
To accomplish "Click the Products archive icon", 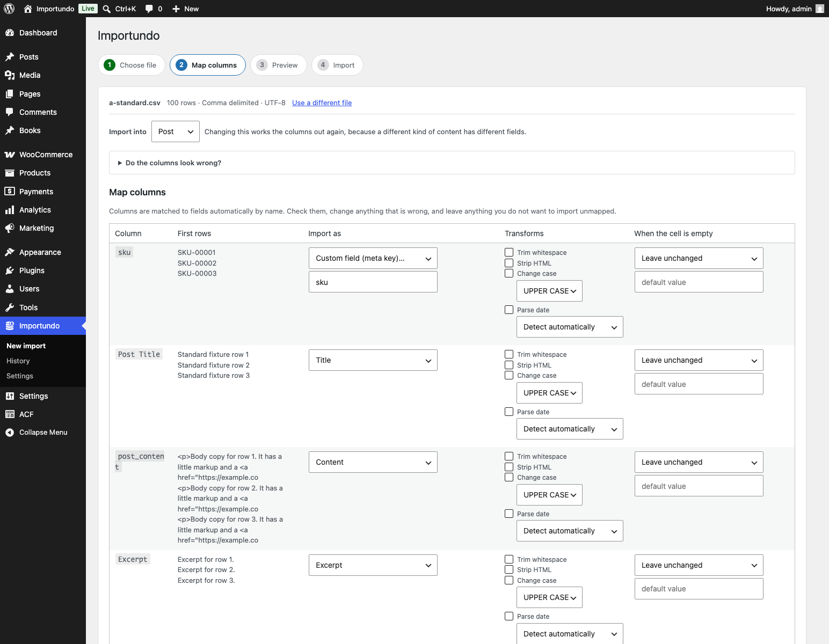I will tap(10, 173).
